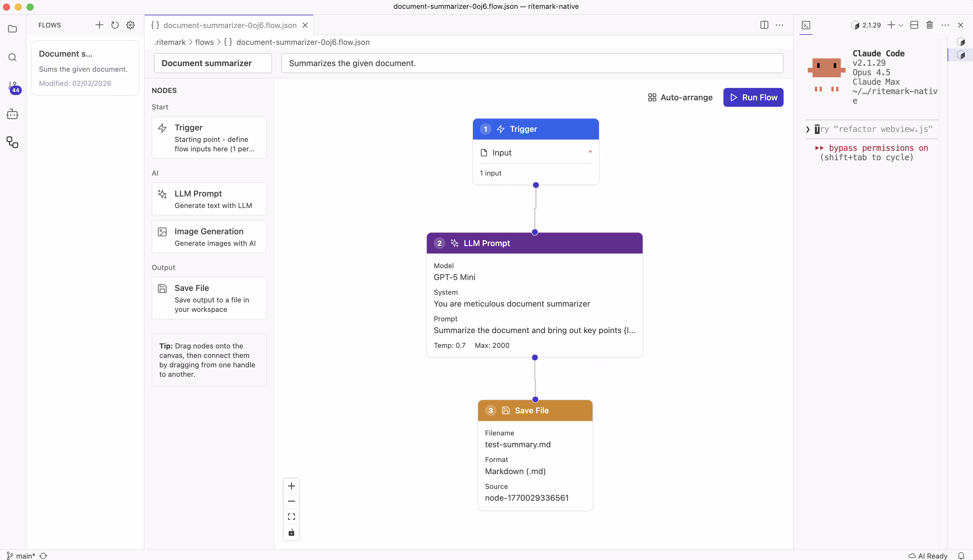Click Auto-arrange button

click(680, 97)
